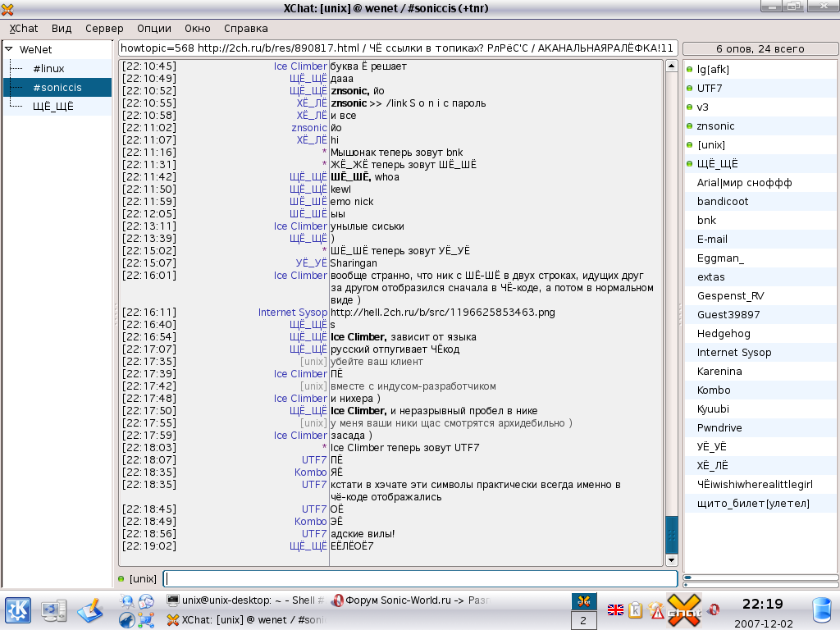The image size is (840, 630).
Task: Click the Opera tray icon
Action: (x=713, y=609)
